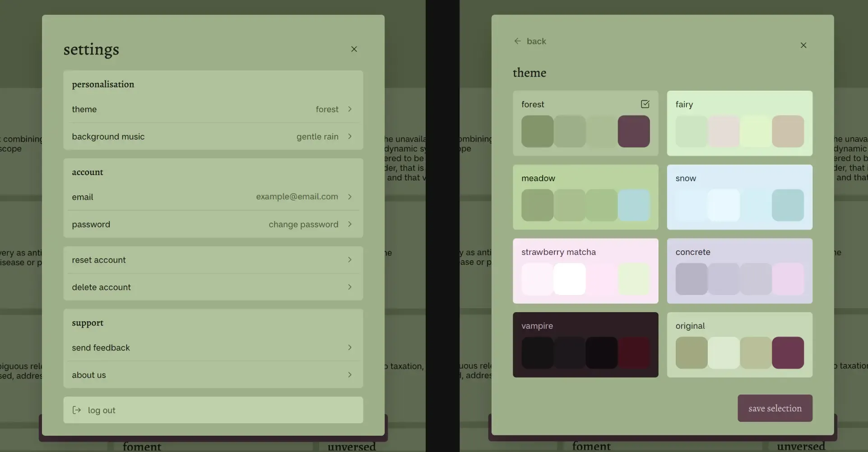Close the theme dialog with X
The image size is (868, 452).
803,45
